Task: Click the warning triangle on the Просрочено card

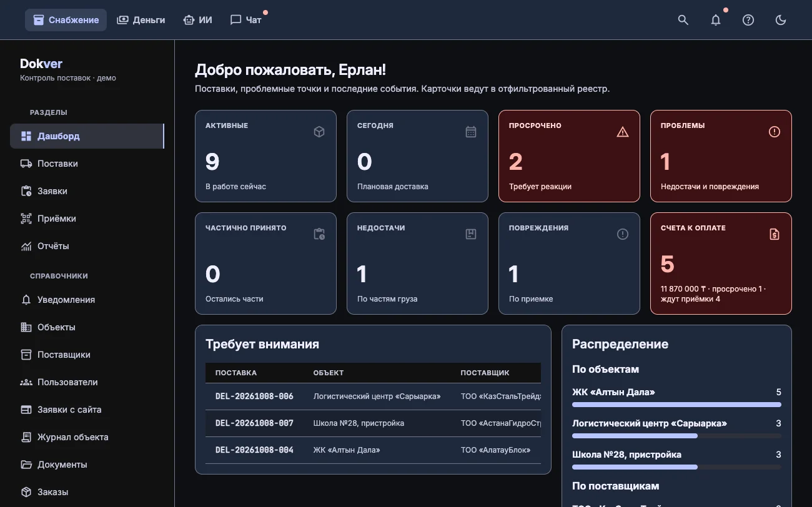Action: click(x=623, y=132)
